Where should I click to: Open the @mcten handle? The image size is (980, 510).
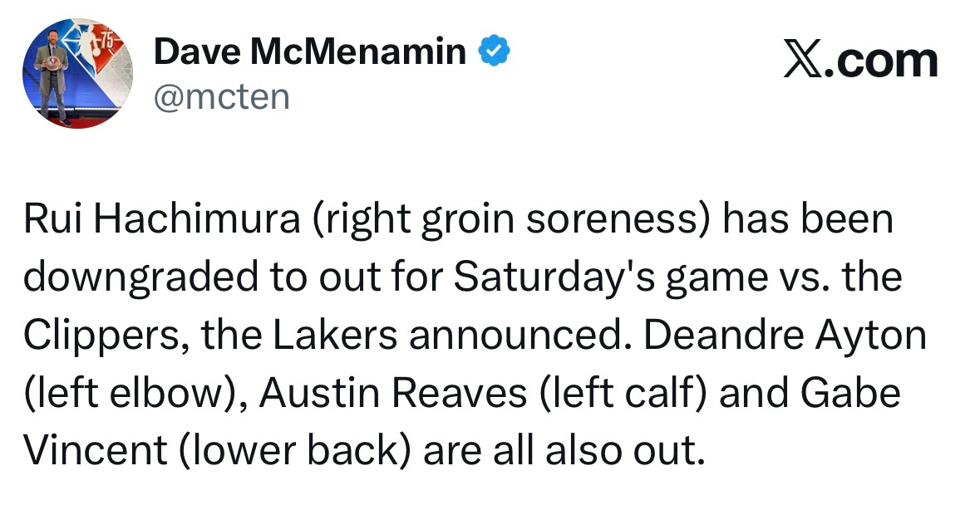click(222, 97)
